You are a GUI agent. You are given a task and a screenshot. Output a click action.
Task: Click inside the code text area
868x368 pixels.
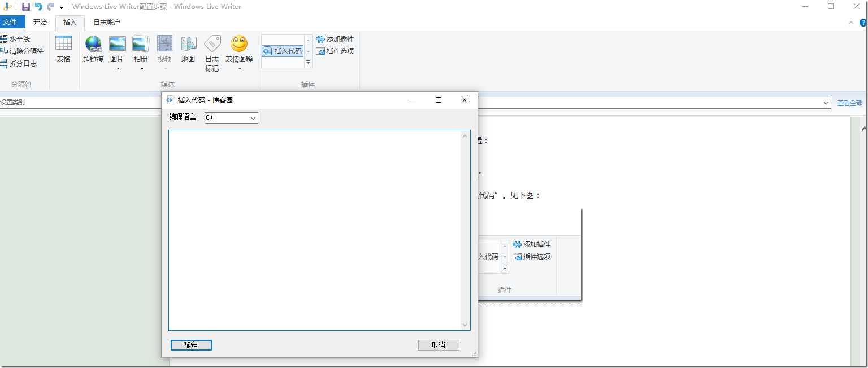point(315,230)
